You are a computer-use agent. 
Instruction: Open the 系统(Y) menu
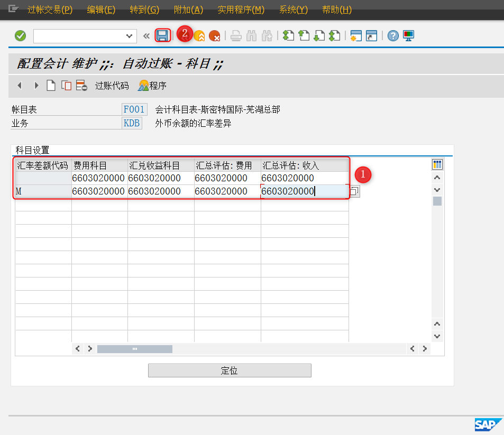[x=295, y=10]
